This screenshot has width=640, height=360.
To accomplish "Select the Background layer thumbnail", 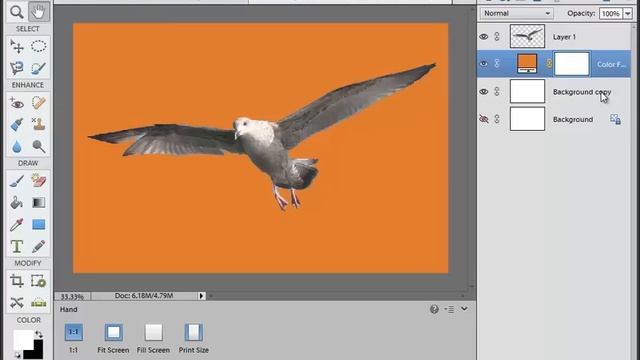I will click(527, 119).
